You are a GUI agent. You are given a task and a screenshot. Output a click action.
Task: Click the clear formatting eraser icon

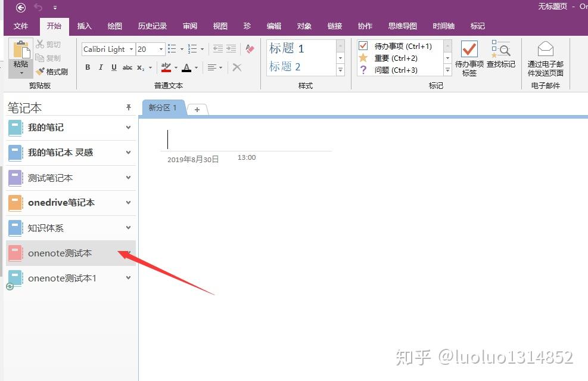point(250,48)
